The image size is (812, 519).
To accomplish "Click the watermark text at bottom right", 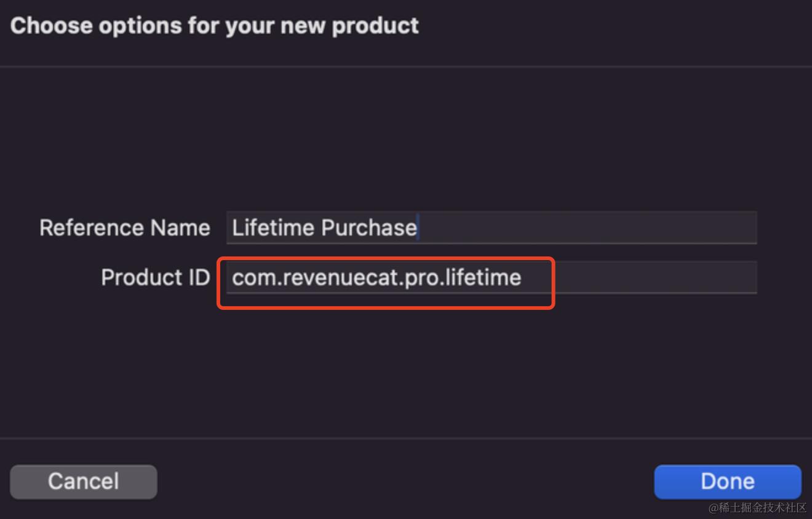I will point(757,507).
